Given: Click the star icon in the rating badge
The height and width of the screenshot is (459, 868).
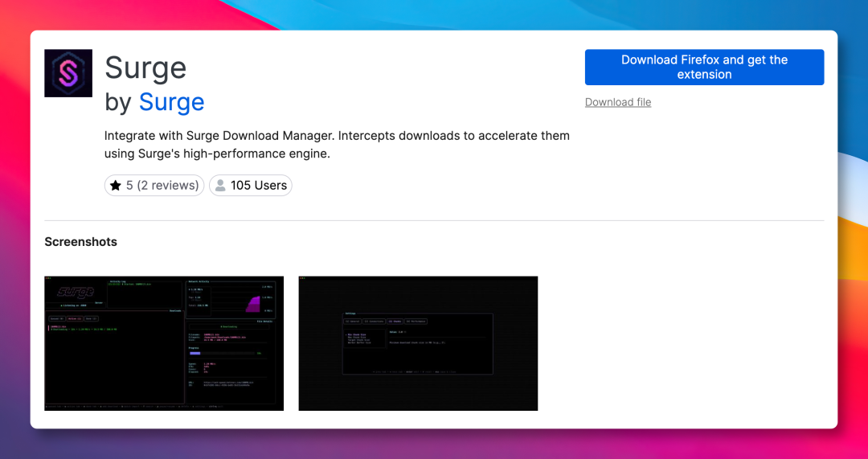Looking at the screenshot, I should (116, 186).
